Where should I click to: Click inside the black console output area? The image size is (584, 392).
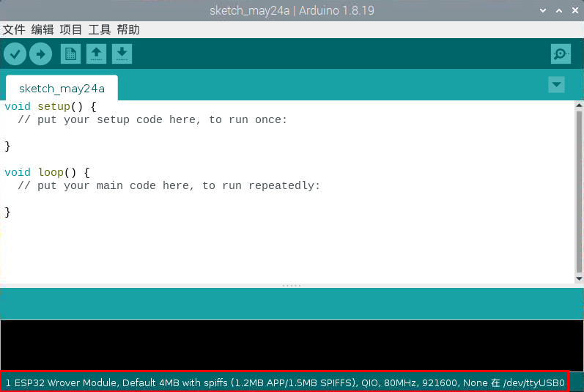click(292, 344)
